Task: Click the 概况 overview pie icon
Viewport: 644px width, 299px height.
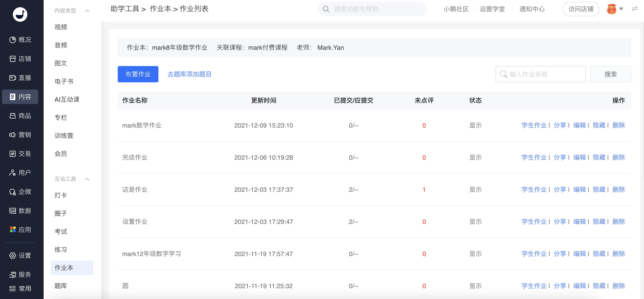Action: pyautogui.click(x=12, y=40)
